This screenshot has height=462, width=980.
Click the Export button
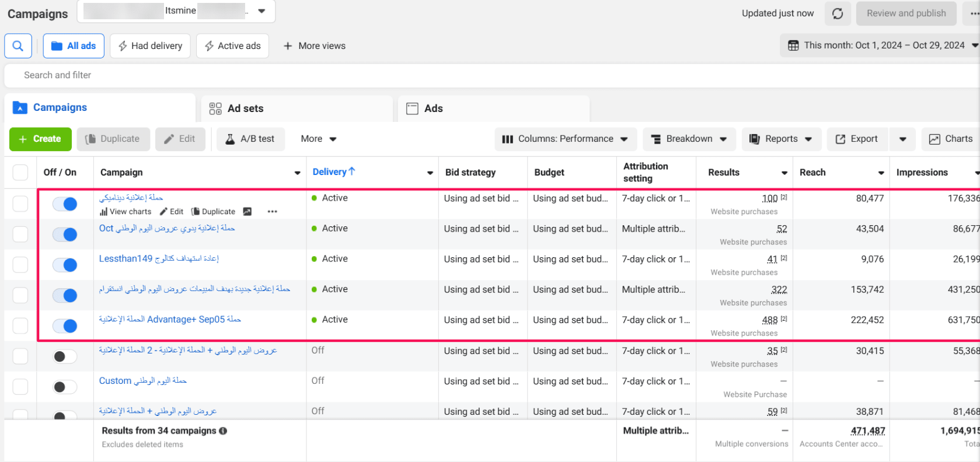[857, 139]
